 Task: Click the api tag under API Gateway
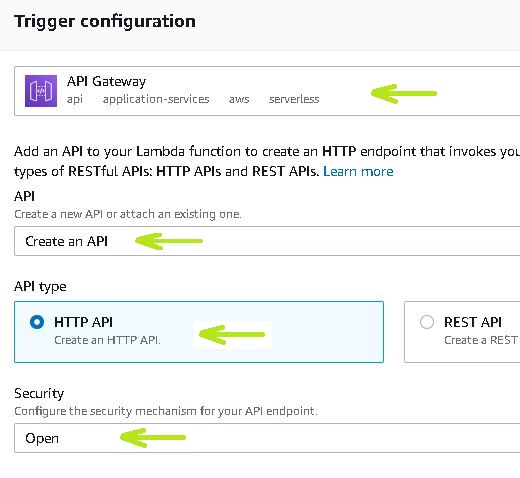coord(75,99)
